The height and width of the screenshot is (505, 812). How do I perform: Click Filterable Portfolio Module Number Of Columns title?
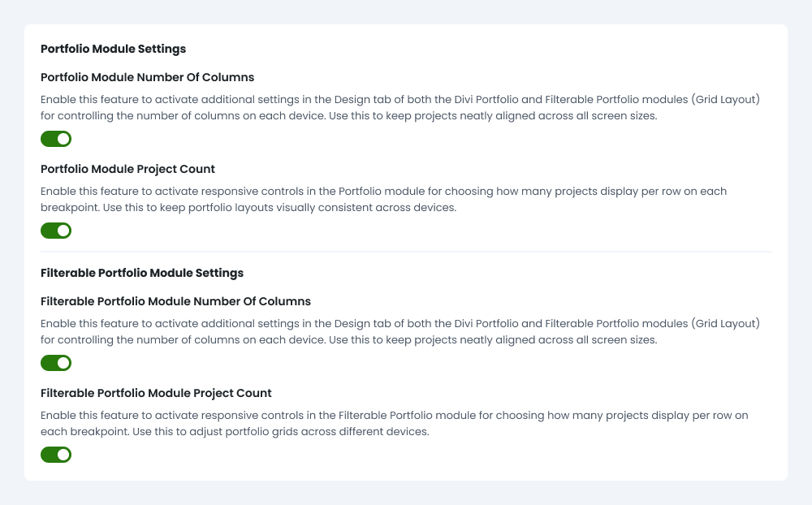pos(175,301)
